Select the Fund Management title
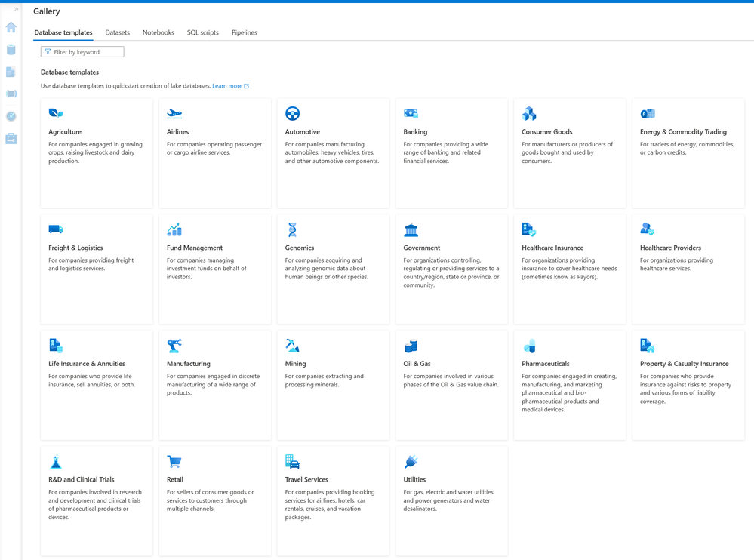 194,248
